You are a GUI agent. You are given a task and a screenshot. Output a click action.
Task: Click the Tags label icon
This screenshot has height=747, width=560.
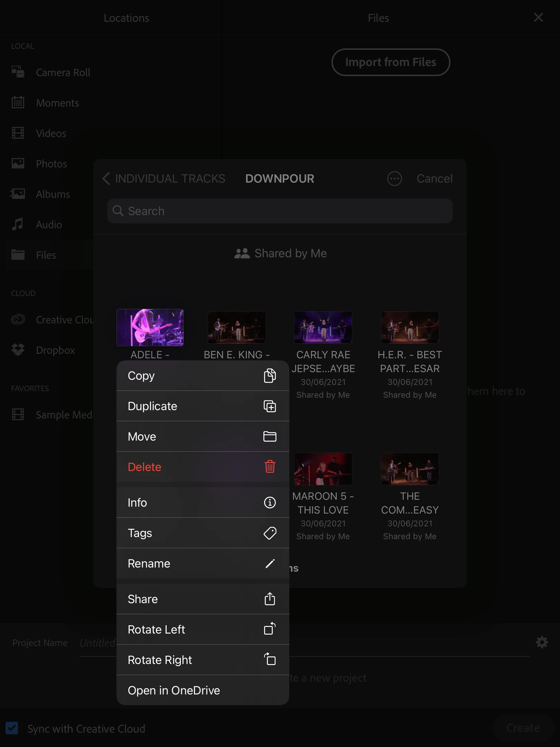click(x=270, y=533)
